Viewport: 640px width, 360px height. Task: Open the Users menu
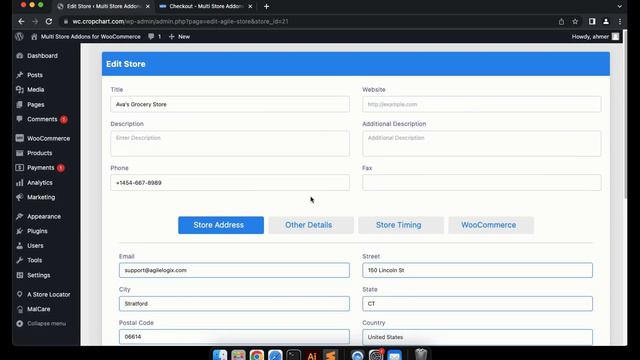pos(35,246)
